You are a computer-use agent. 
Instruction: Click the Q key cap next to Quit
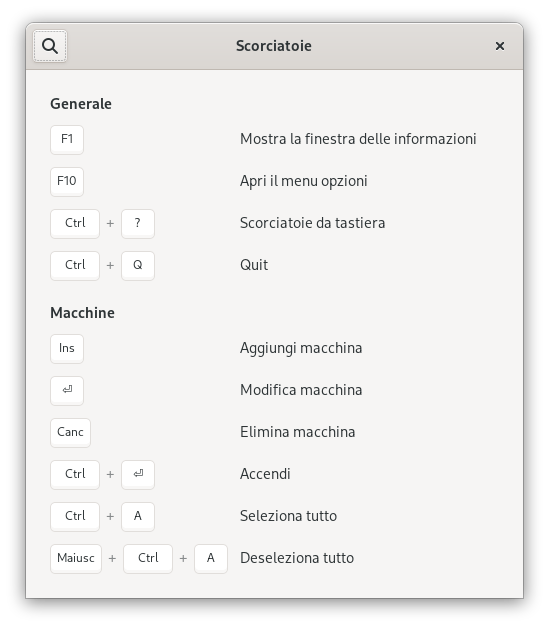point(138,265)
